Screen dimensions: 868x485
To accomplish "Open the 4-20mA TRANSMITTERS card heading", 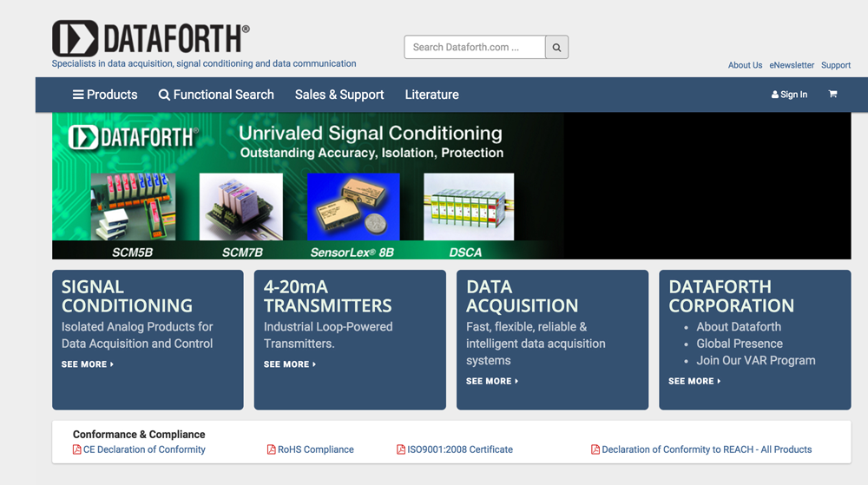I will coord(328,296).
